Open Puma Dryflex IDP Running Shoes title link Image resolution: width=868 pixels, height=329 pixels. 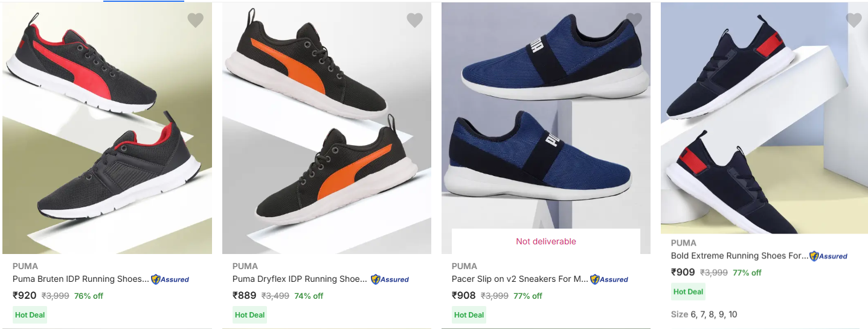[x=300, y=279]
